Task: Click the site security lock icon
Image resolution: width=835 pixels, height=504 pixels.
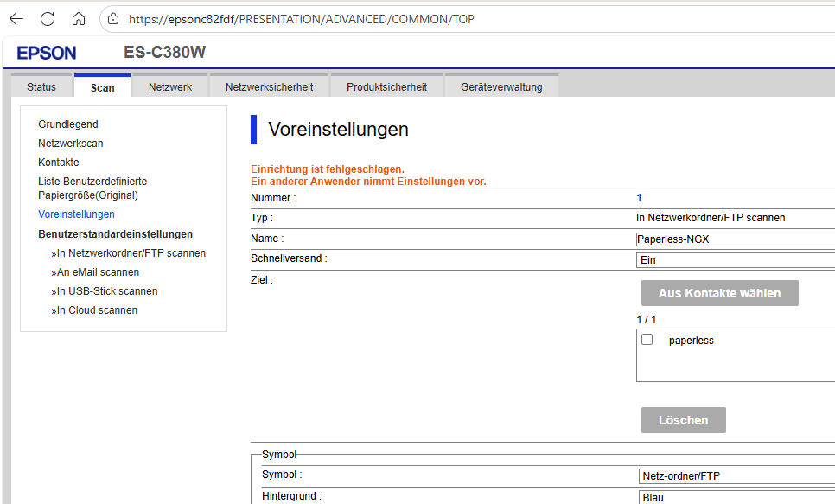Action: 113,18
